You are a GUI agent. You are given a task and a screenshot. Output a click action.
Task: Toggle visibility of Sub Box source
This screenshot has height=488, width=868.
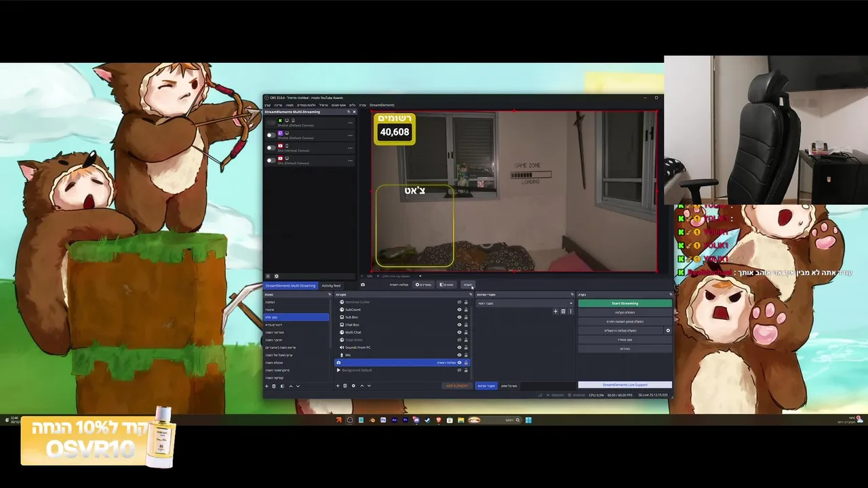[x=459, y=317]
